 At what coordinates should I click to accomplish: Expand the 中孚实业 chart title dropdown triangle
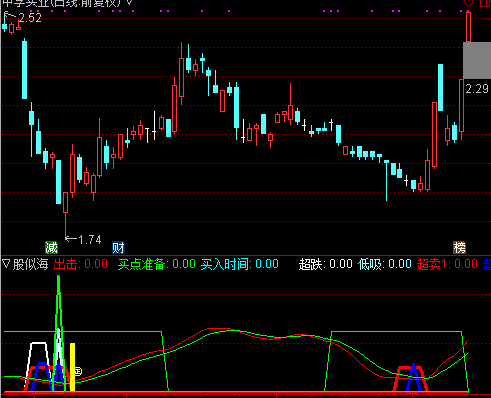pyautogui.click(x=130, y=3)
